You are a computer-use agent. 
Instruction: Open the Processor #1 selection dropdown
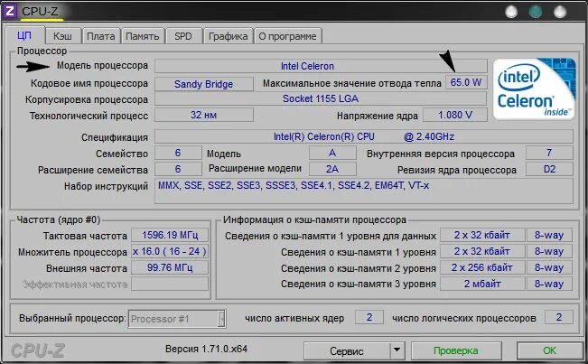coord(177,319)
